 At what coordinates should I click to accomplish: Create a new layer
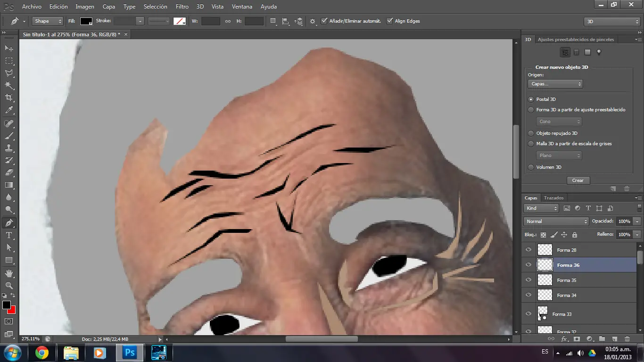[614, 339]
